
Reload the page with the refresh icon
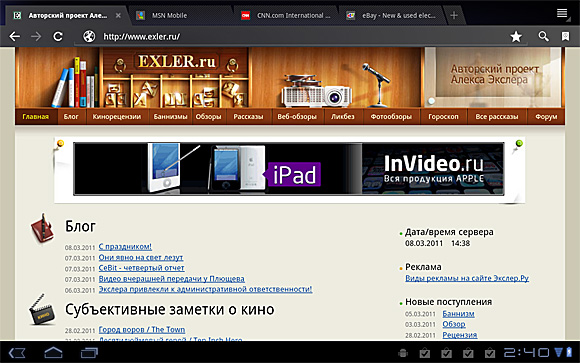[x=58, y=36]
